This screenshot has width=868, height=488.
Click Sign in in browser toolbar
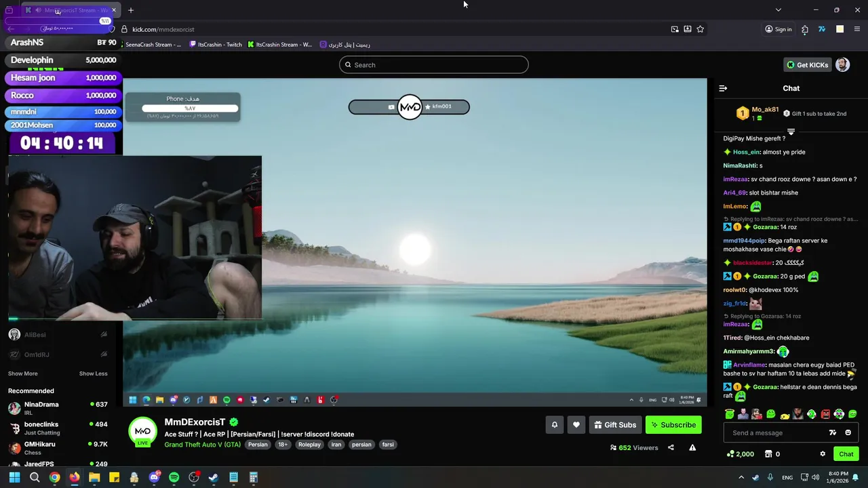click(x=778, y=29)
